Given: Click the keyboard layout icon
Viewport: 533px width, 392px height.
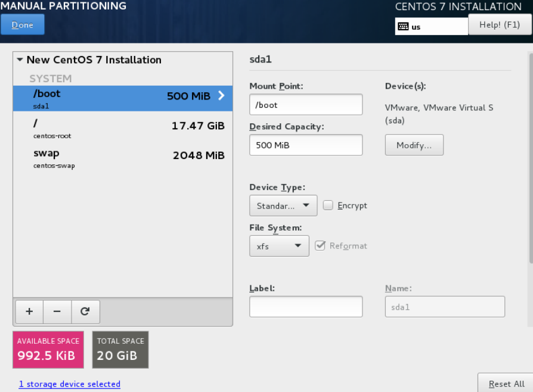Looking at the screenshot, I should click(x=403, y=26).
